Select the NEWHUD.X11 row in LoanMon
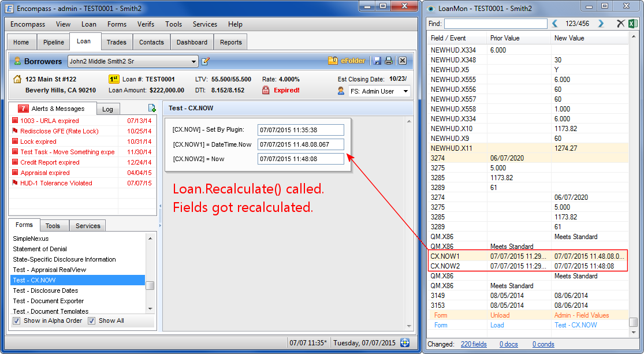The width and height of the screenshot is (644, 354). 528,148
